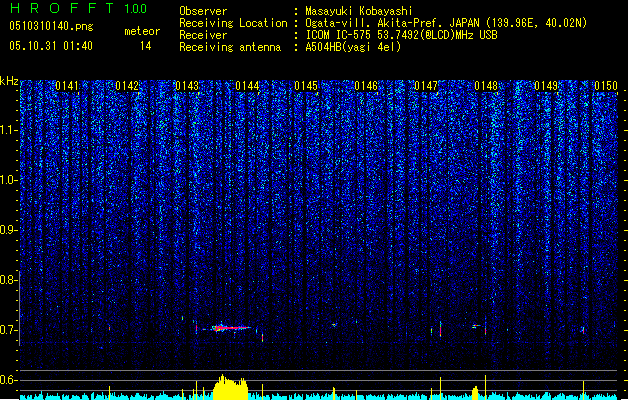Click the meteor count value 14

click(146, 46)
